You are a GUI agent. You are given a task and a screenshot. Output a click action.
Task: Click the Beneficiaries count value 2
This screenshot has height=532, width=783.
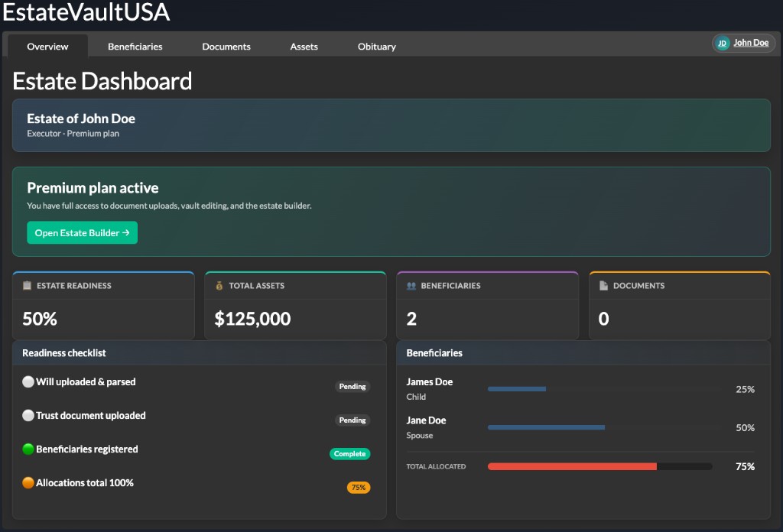[x=411, y=319]
